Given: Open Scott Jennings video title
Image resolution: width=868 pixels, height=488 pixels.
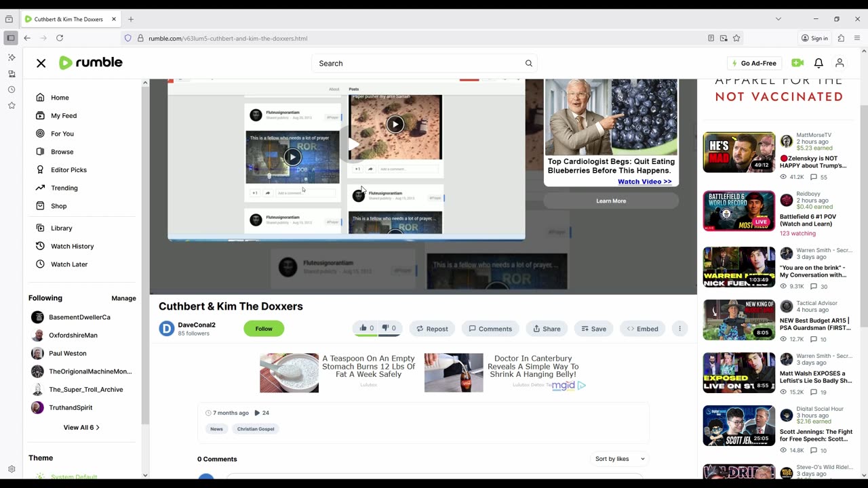Looking at the screenshot, I should (x=816, y=435).
